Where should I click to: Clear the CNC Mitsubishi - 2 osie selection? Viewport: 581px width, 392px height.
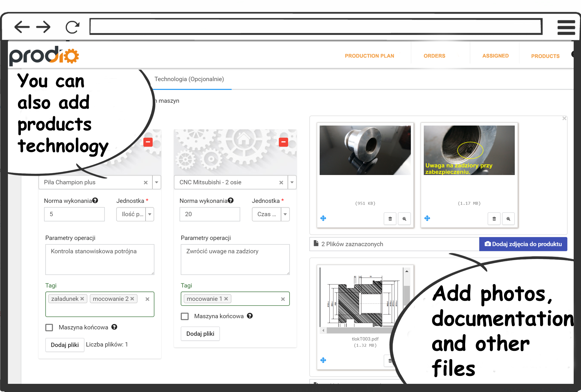coord(281,182)
